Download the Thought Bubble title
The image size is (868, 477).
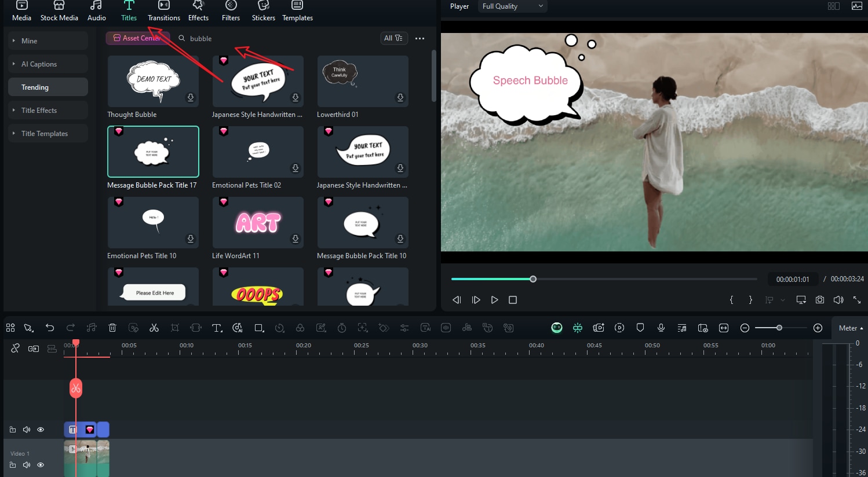pos(191,97)
